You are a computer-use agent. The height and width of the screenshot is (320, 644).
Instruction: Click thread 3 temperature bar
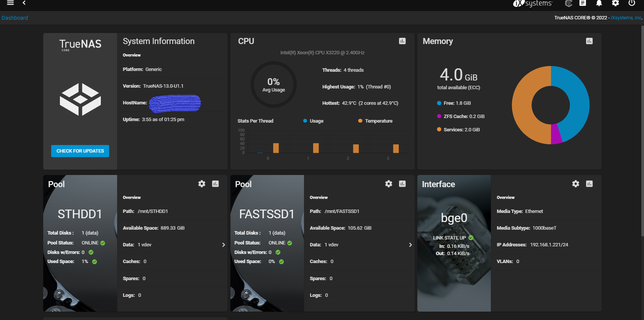[396, 148]
